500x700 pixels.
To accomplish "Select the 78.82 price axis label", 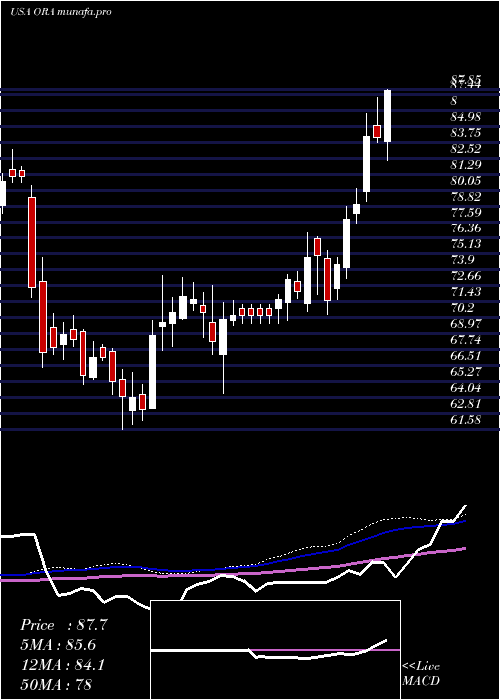I will (x=466, y=197).
